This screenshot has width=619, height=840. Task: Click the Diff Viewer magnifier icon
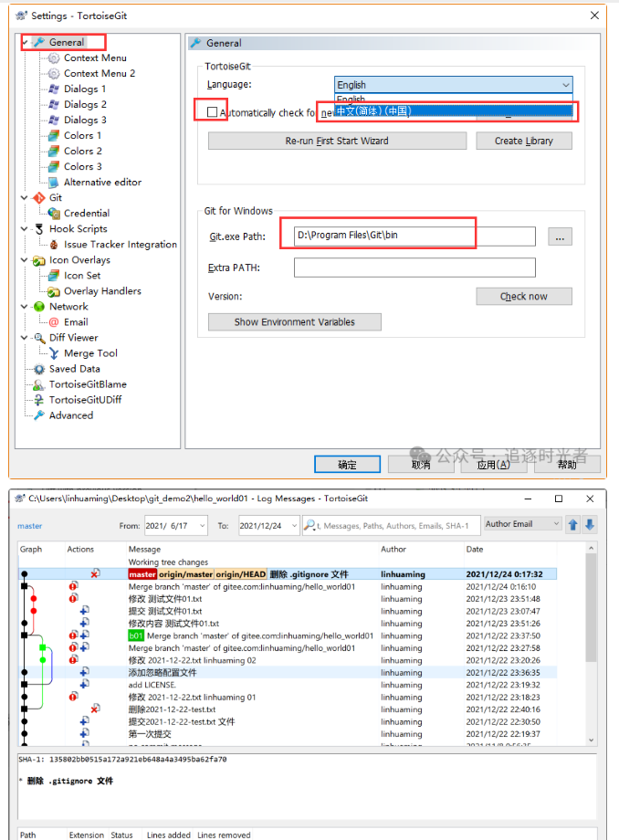39,338
